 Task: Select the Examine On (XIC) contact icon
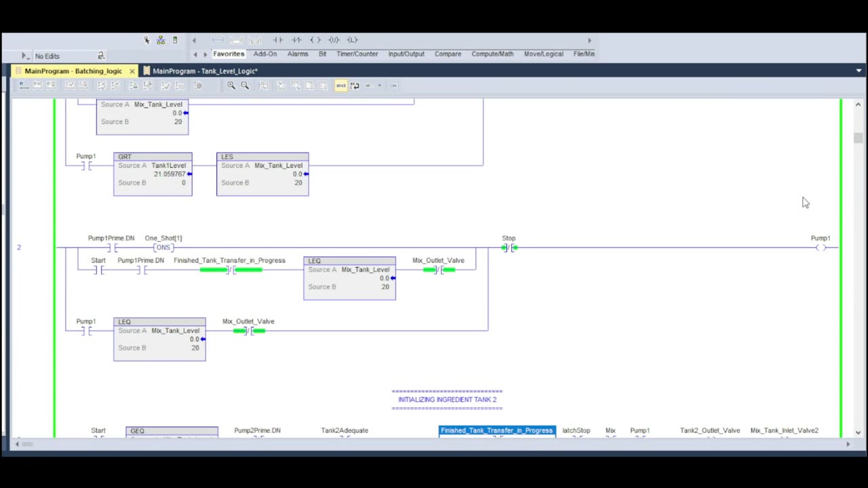coord(277,40)
